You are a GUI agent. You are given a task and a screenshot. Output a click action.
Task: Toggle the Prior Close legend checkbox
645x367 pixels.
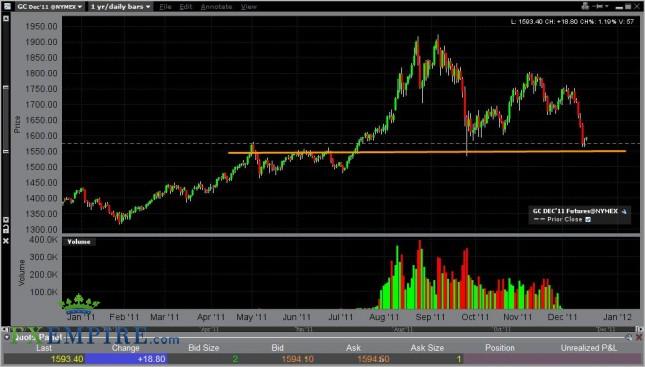tap(588, 219)
